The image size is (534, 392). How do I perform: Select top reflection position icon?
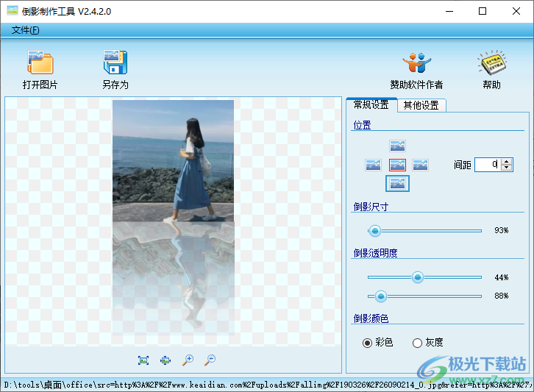397,146
